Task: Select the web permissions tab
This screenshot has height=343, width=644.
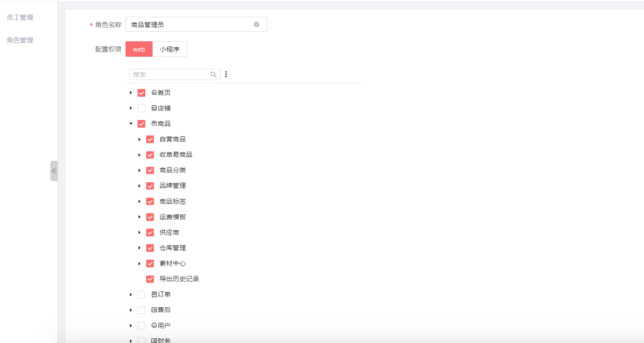Action: point(139,49)
